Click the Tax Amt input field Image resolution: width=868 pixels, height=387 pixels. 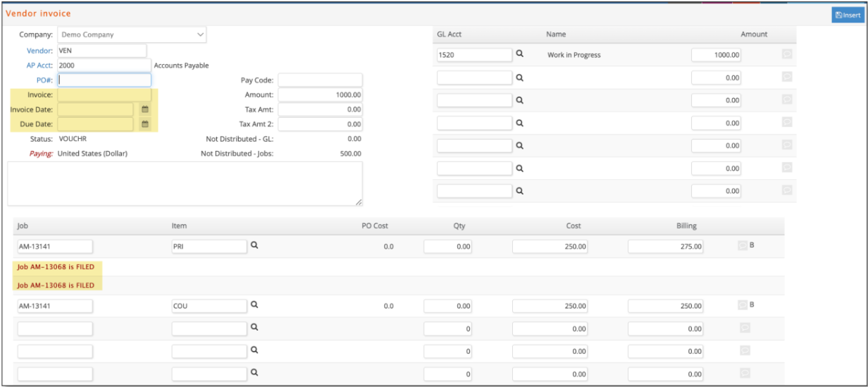coord(320,109)
